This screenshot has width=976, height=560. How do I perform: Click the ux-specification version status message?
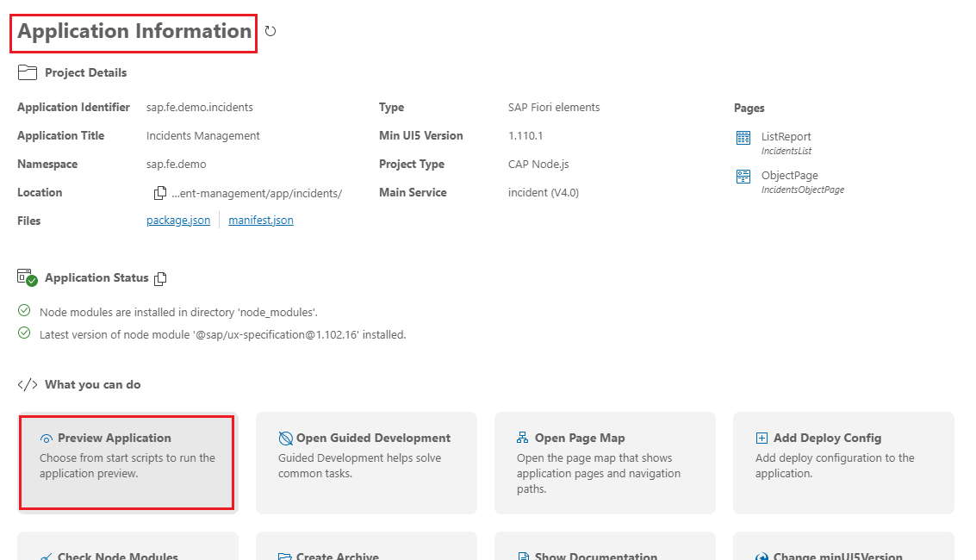click(x=223, y=335)
